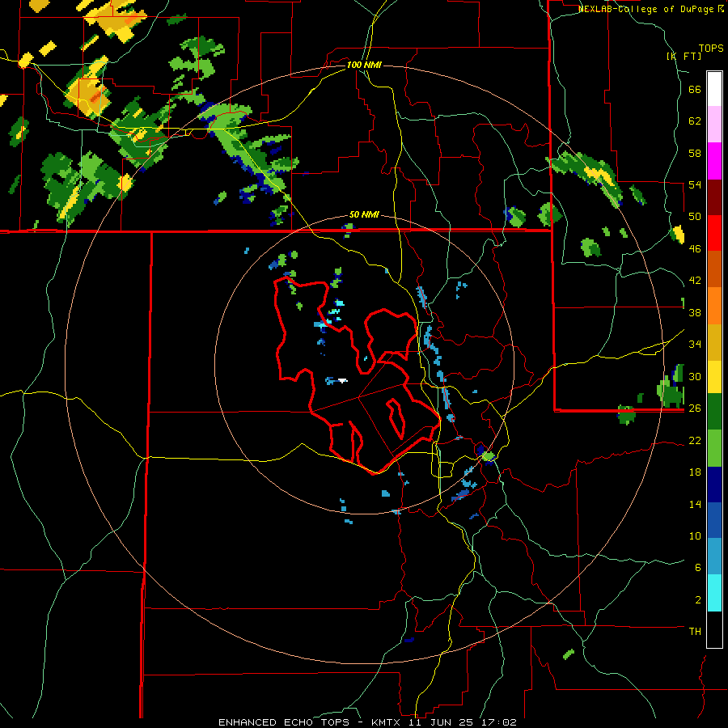Click the legend value 66
Viewport: 728px width, 728px height.
pos(695,89)
